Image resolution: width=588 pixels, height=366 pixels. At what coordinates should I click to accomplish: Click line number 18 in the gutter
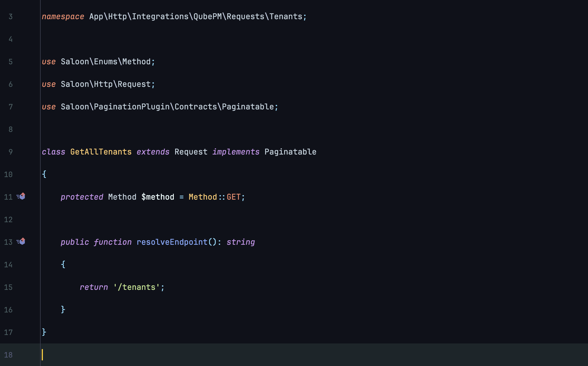pyautogui.click(x=8, y=355)
